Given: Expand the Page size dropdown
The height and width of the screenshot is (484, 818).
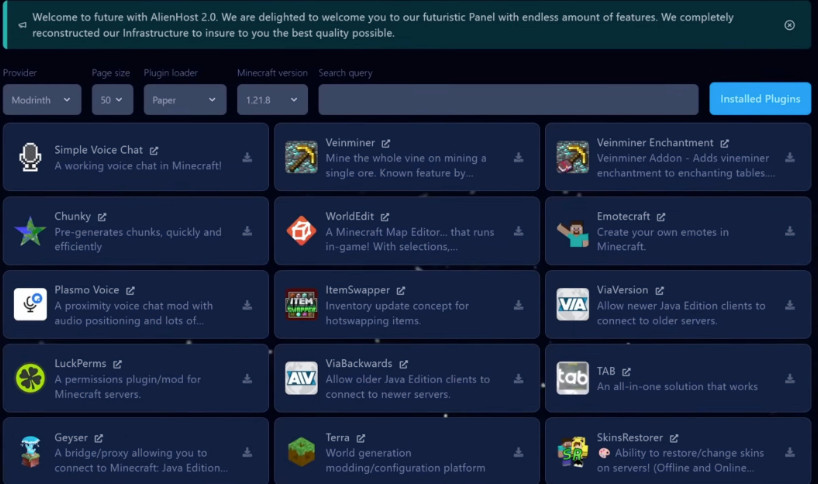Looking at the screenshot, I should (x=112, y=100).
